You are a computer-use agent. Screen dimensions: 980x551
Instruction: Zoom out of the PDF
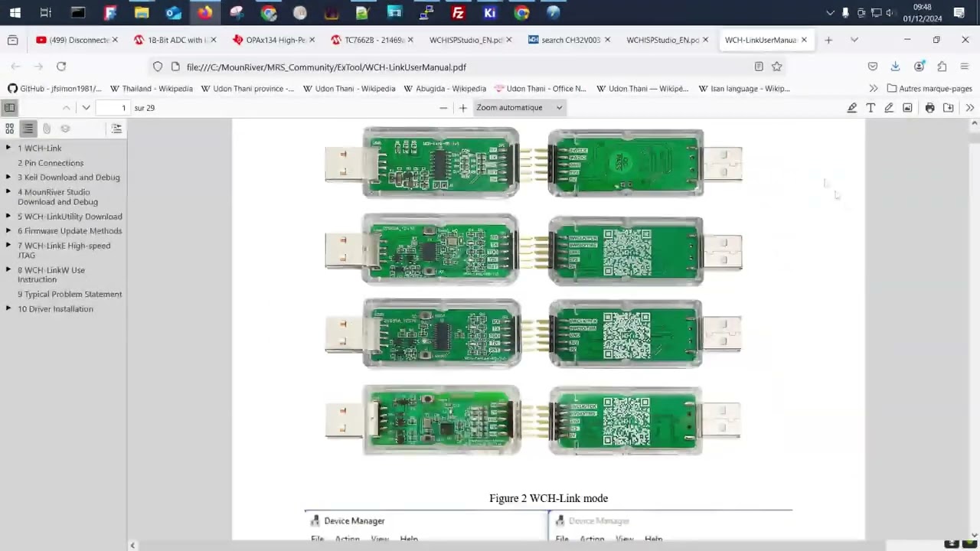tap(443, 108)
